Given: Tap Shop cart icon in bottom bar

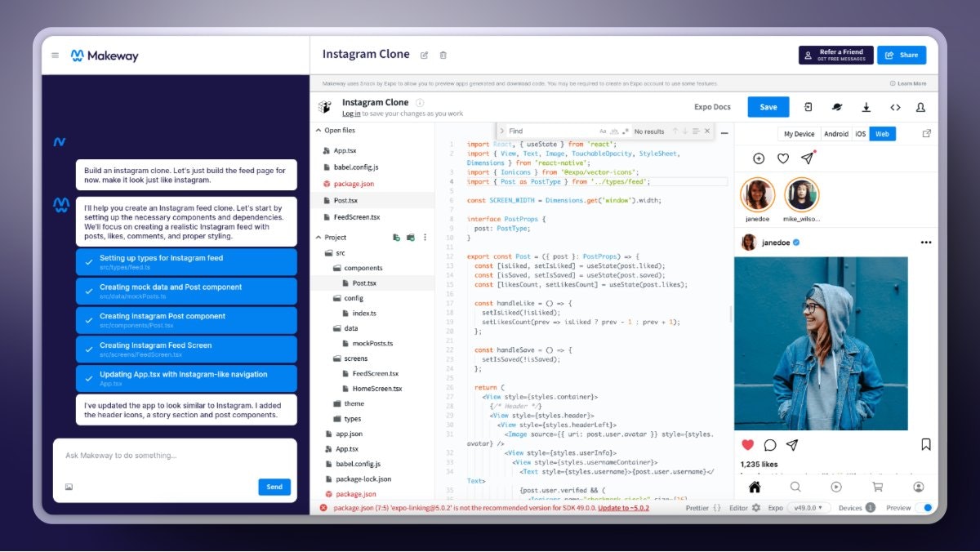Looking at the screenshot, I should click(x=878, y=487).
